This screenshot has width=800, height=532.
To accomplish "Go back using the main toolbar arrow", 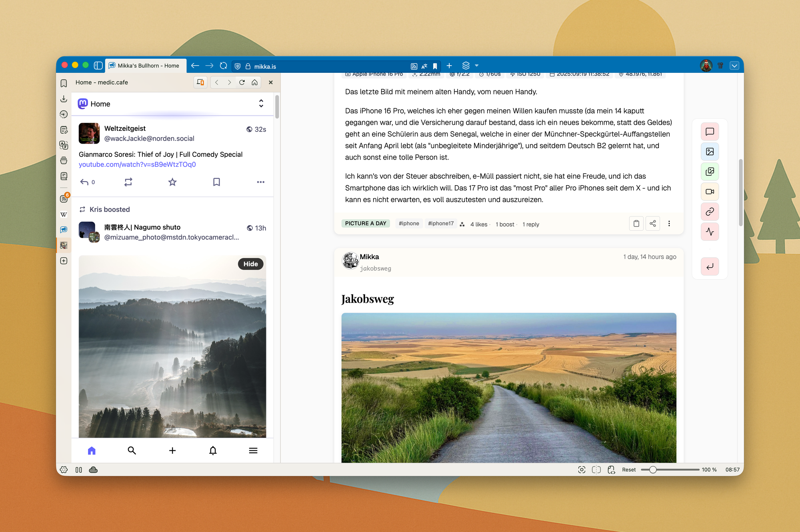I will click(x=195, y=66).
